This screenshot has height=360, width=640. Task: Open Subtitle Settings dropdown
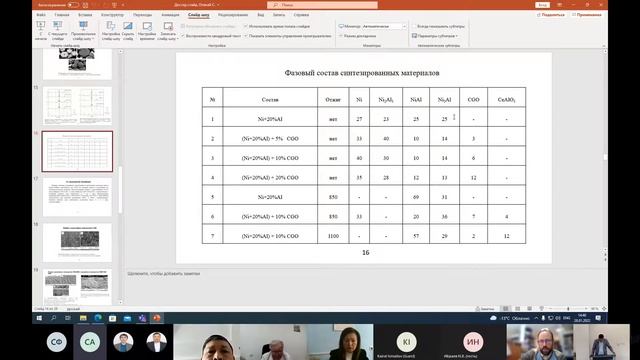pyautogui.click(x=435, y=36)
